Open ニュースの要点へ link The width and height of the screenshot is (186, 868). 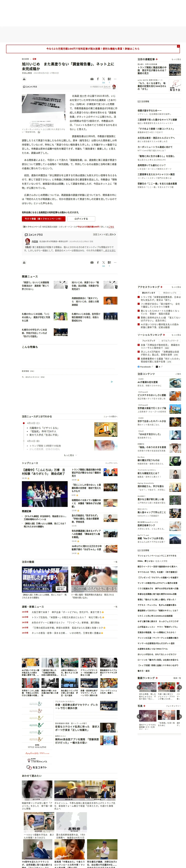(110, 416)
